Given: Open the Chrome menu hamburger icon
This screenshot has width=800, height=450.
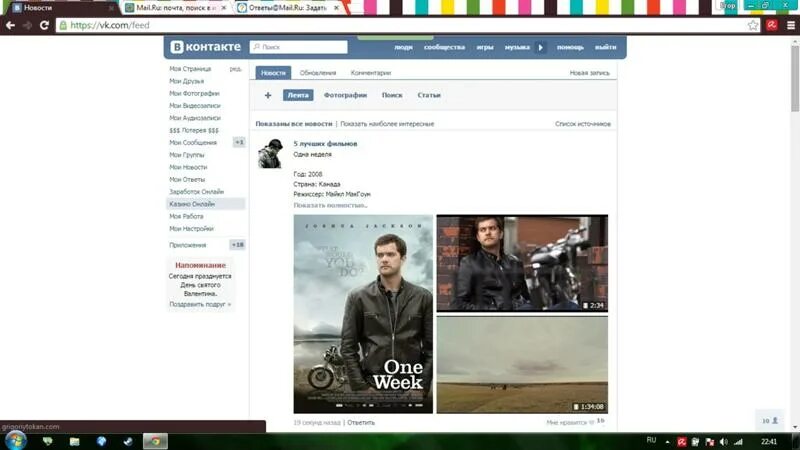Looking at the screenshot, I should 791,25.
